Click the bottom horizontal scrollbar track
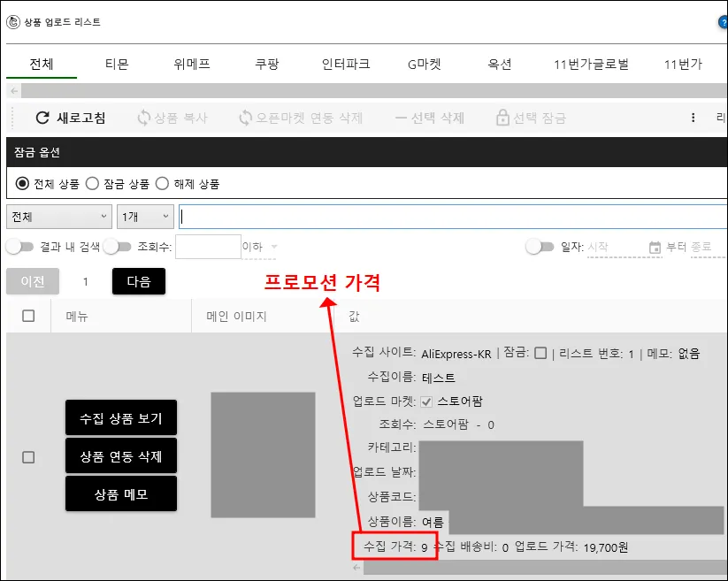The image size is (728, 581). (x=546, y=567)
